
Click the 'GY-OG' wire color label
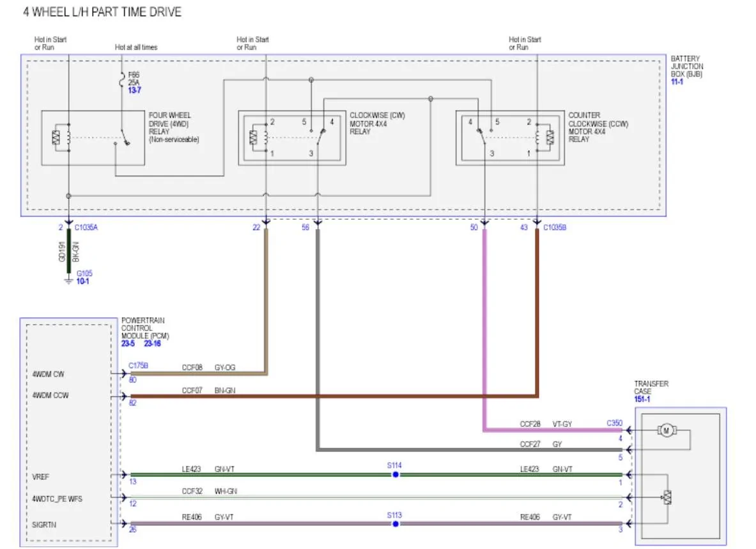225,367
